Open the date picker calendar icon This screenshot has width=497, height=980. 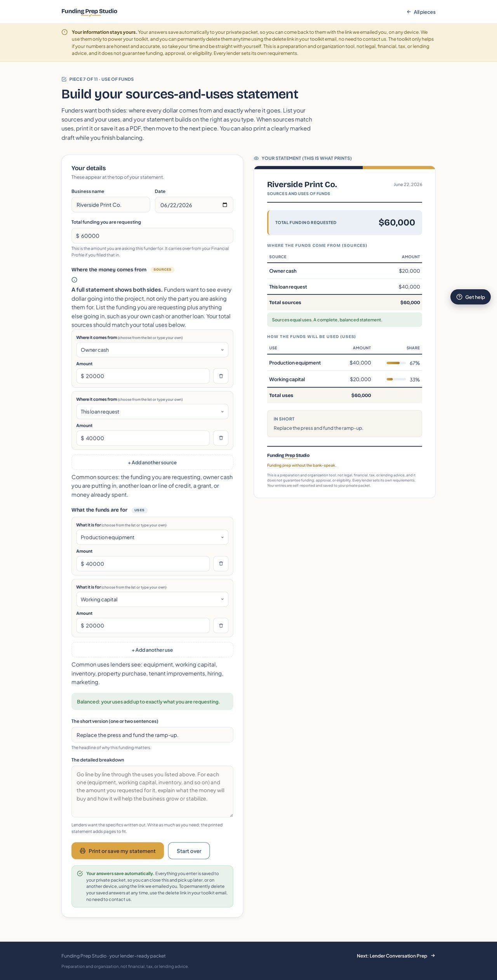pos(225,205)
